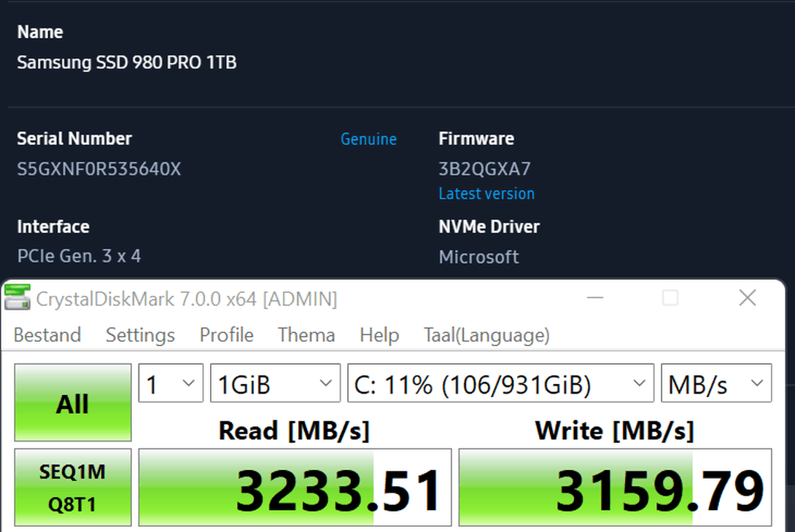The width and height of the screenshot is (795, 532).
Task: Click the CrystalDiskMark app icon in title bar
Action: (x=18, y=297)
